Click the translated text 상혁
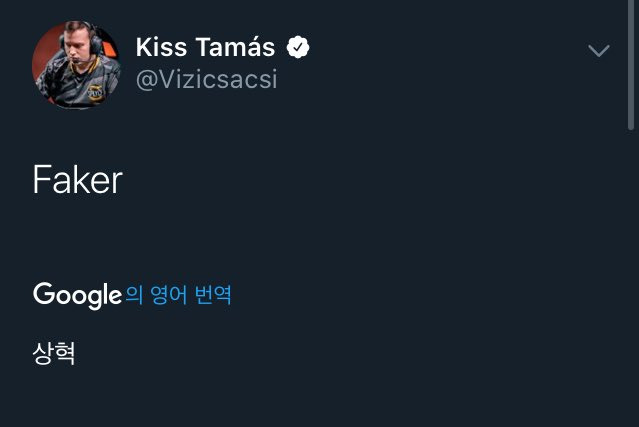The width and height of the screenshot is (639, 427). (x=54, y=353)
